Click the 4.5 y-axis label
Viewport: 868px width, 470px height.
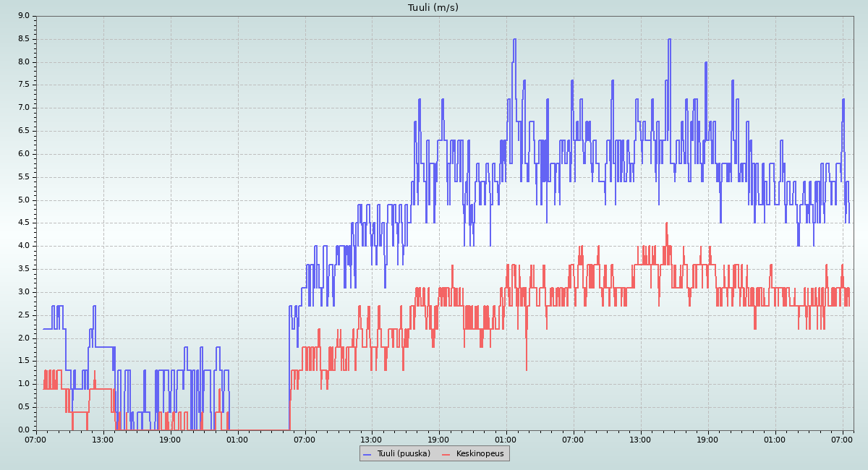point(23,223)
